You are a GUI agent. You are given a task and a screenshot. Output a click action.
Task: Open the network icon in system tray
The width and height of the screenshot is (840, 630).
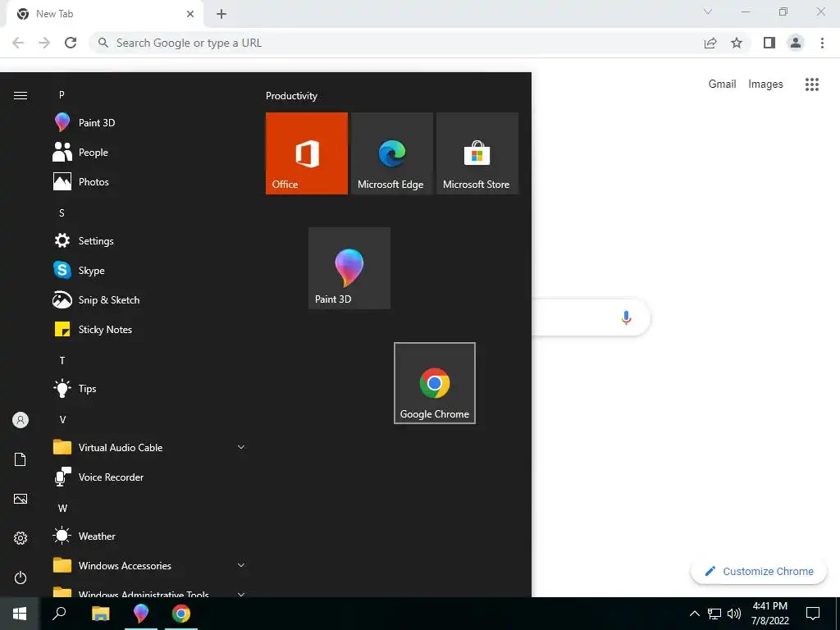pos(714,614)
